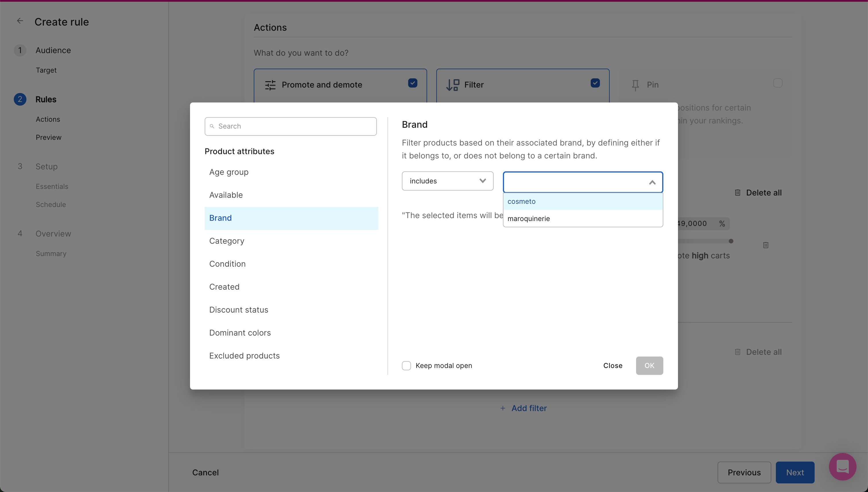Click the Pin pushpin icon

click(635, 85)
